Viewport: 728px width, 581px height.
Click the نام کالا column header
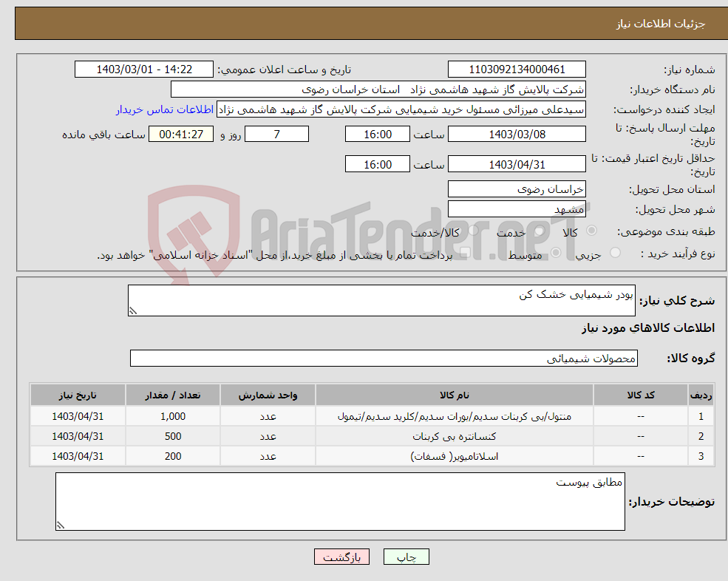pos(455,395)
